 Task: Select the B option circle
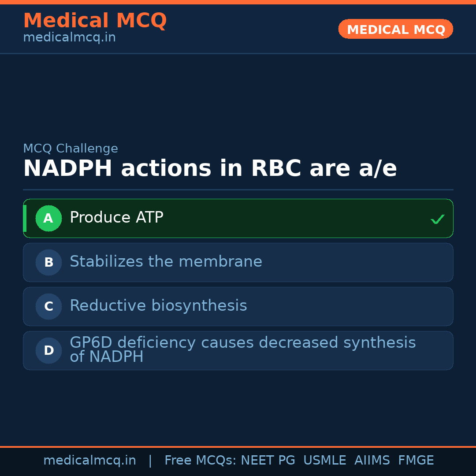(x=48, y=262)
